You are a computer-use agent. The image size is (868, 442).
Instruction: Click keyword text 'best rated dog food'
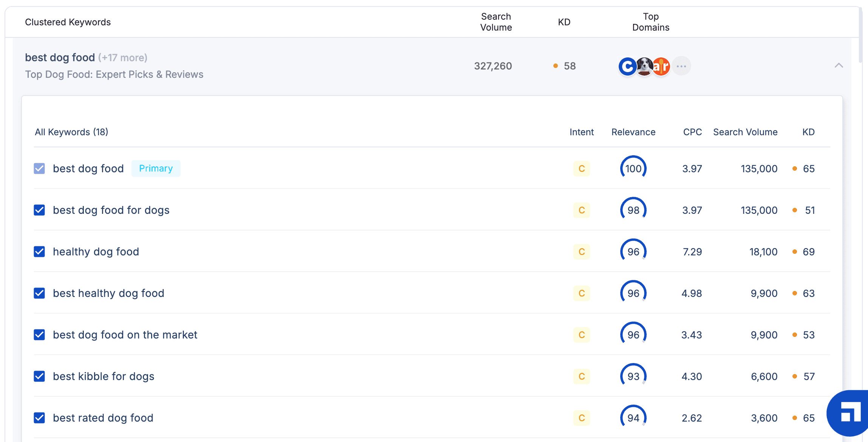tap(103, 418)
